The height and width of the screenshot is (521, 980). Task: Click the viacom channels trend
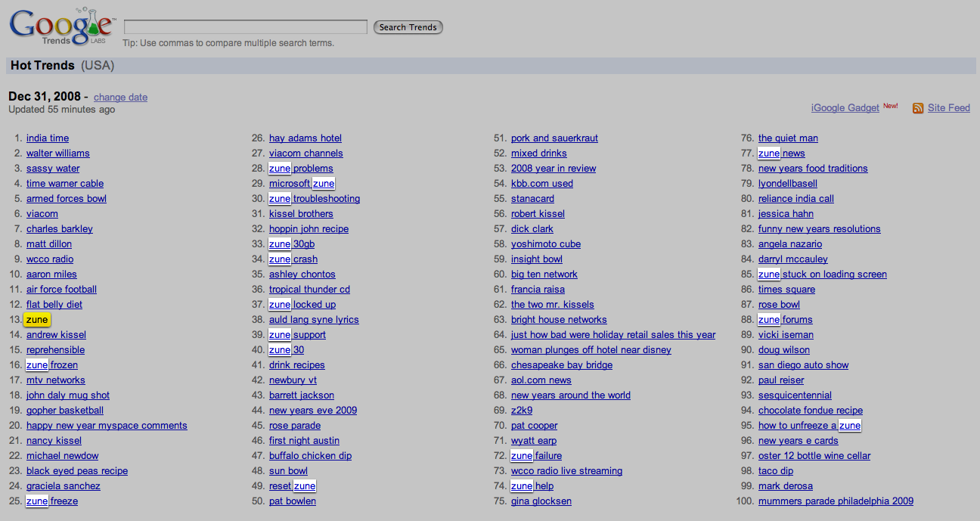(x=306, y=154)
